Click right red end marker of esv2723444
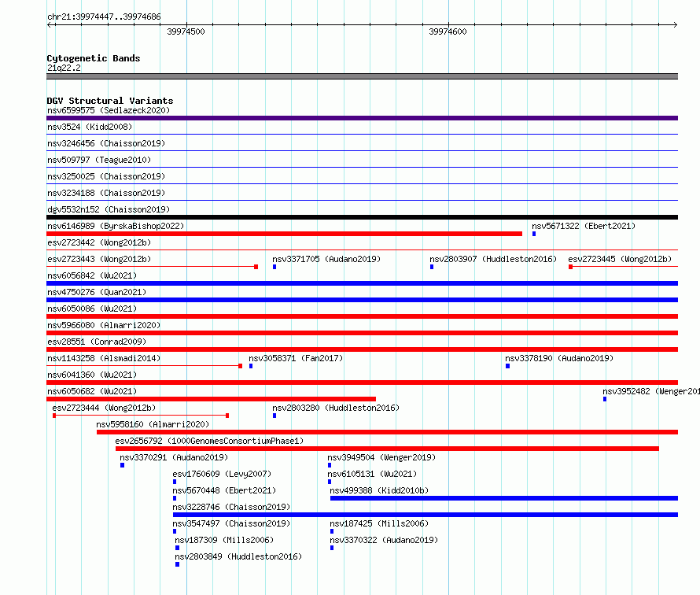This screenshot has width=700, height=595. pos(227,416)
